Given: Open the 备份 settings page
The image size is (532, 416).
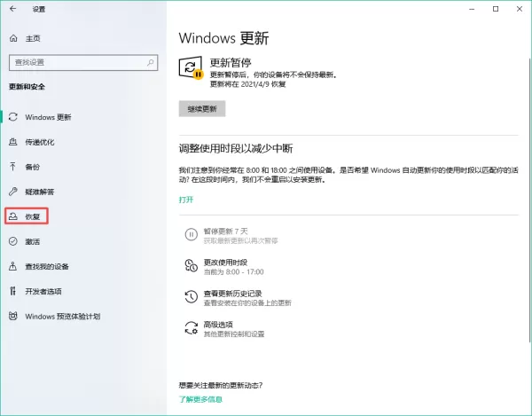Looking at the screenshot, I should [x=33, y=167].
